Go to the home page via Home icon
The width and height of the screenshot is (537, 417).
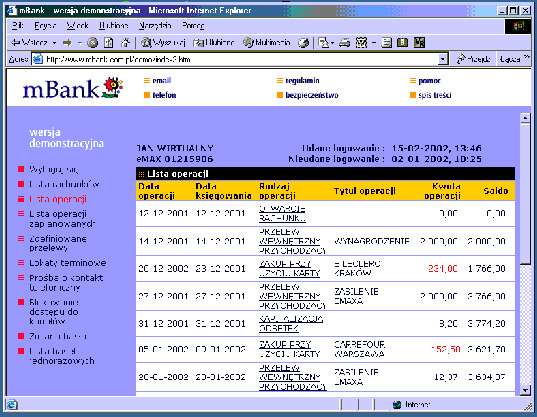coord(125,43)
